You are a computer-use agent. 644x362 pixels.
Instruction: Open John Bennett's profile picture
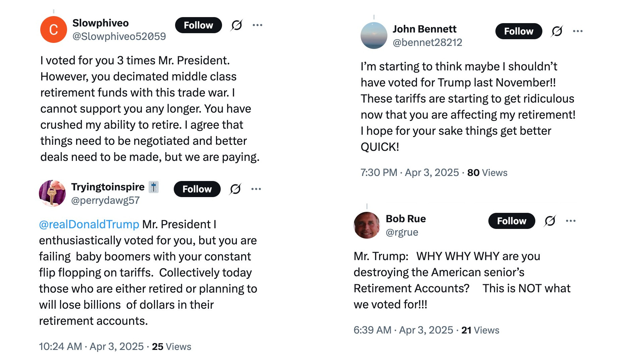[374, 36]
